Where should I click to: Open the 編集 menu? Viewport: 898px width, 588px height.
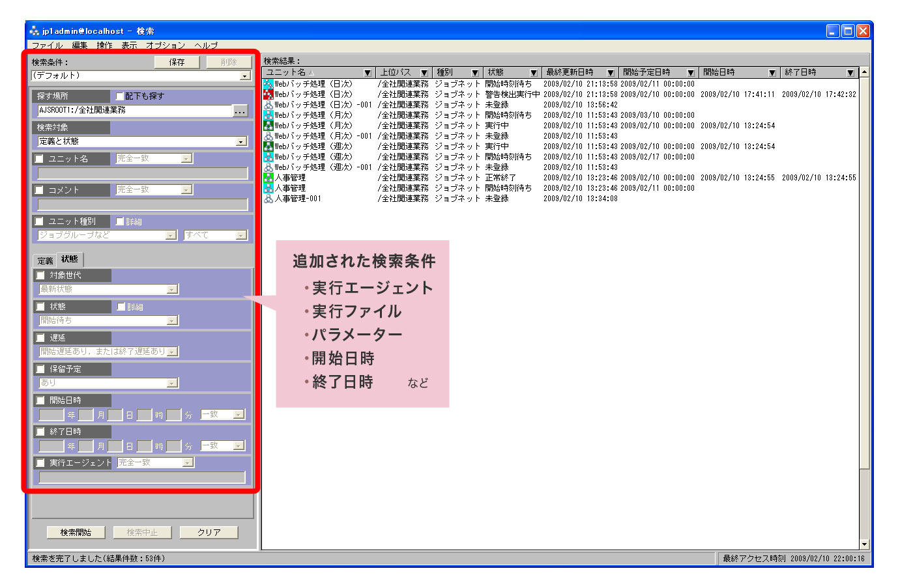[x=80, y=46]
